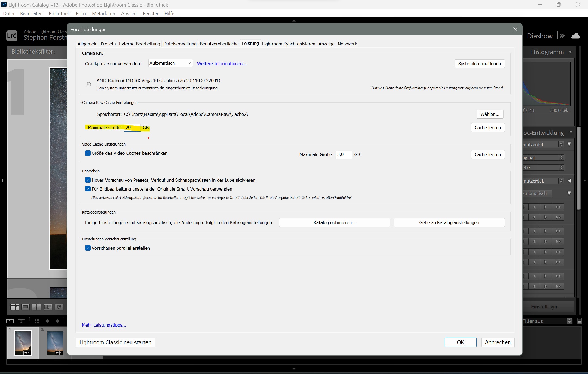Toggle filter switch next to Filter aus
The height and width of the screenshot is (374, 588).
[579, 321]
